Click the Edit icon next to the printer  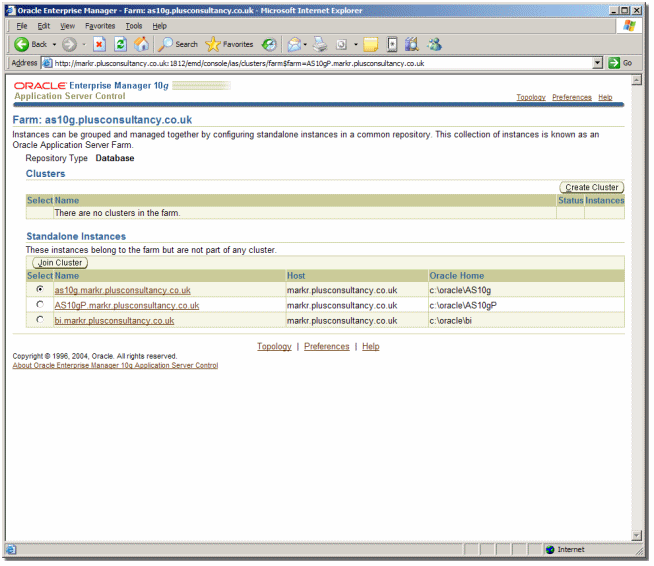[342, 44]
